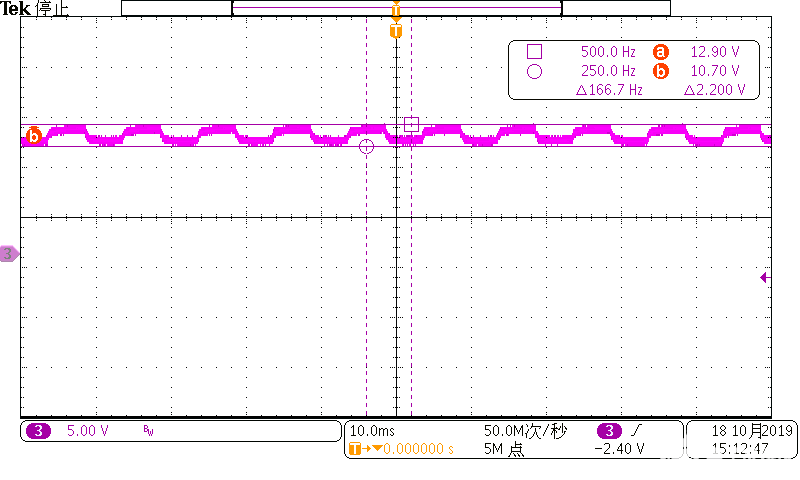Click the cursor b badge in readout
800x480 pixels.
661,71
